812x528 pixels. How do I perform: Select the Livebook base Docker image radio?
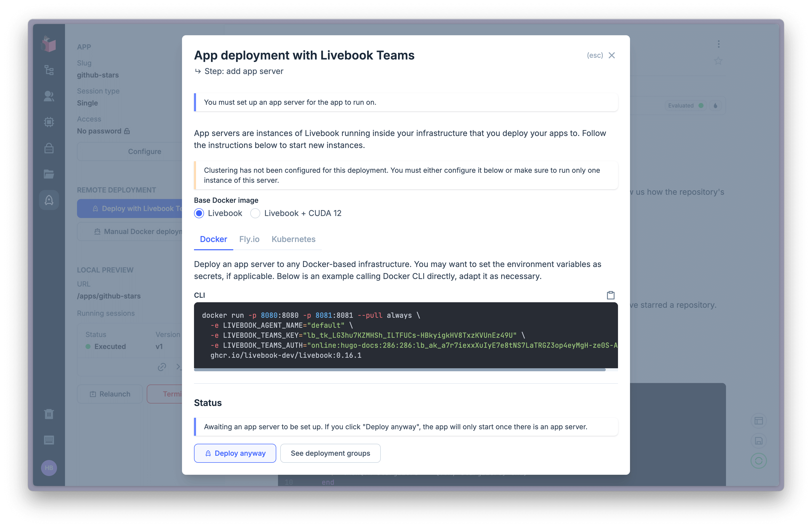[x=199, y=213]
